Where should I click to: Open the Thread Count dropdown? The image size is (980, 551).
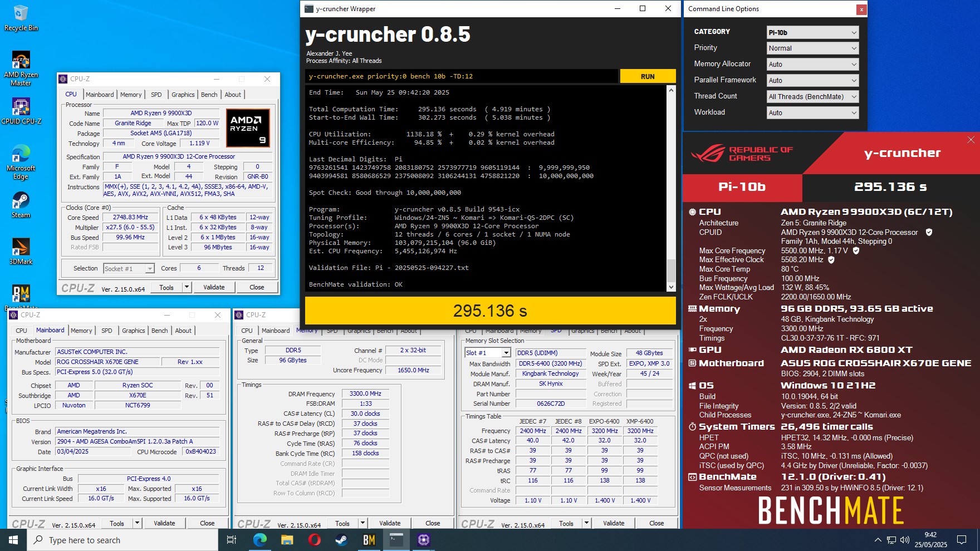coord(812,97)
